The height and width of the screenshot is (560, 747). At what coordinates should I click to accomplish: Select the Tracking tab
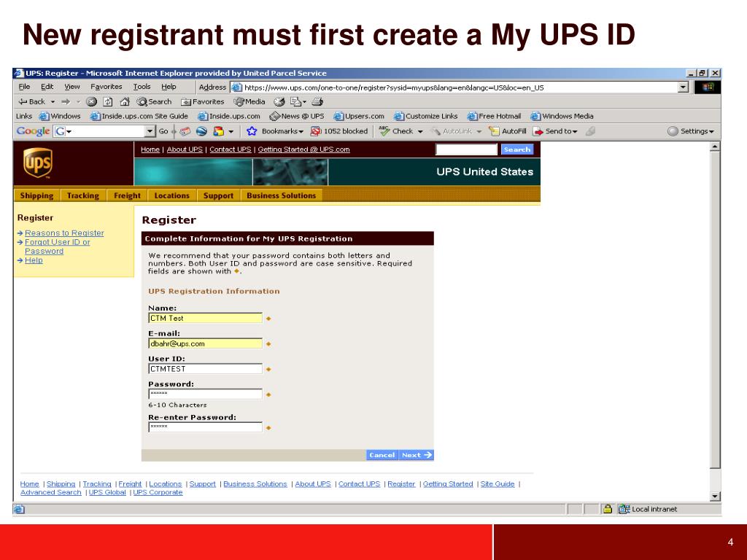83,195
